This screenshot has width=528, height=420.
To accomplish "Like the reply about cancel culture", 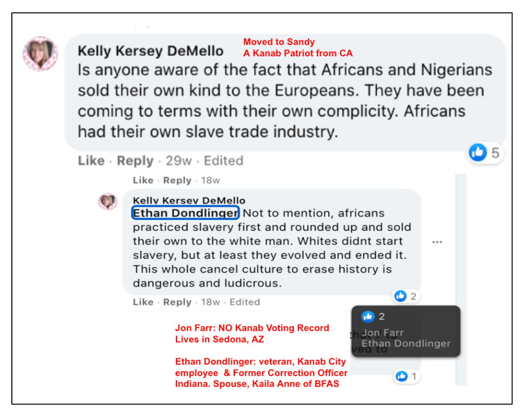I will [x=143, y=302].
